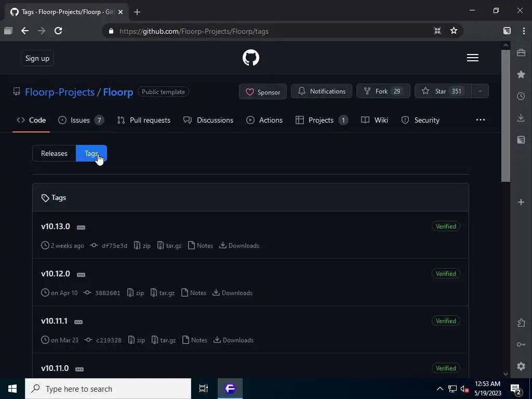Viewport: 532px width, 399px height.
Task: Expand ellipsis details for v10.13.0
Action: (81, 228)
